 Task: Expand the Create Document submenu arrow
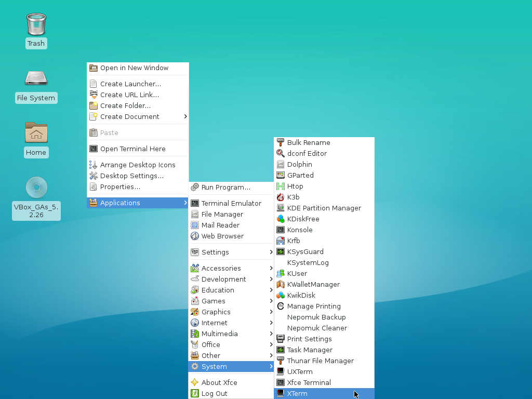[185, 116]
